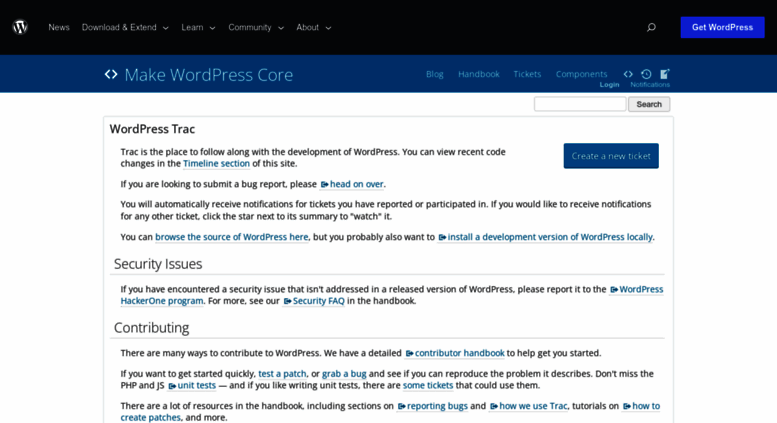Image resolution: width=777 pixels, height=423 pixels.
Task: Open the Components navigation item
Action: click(581, 74)
